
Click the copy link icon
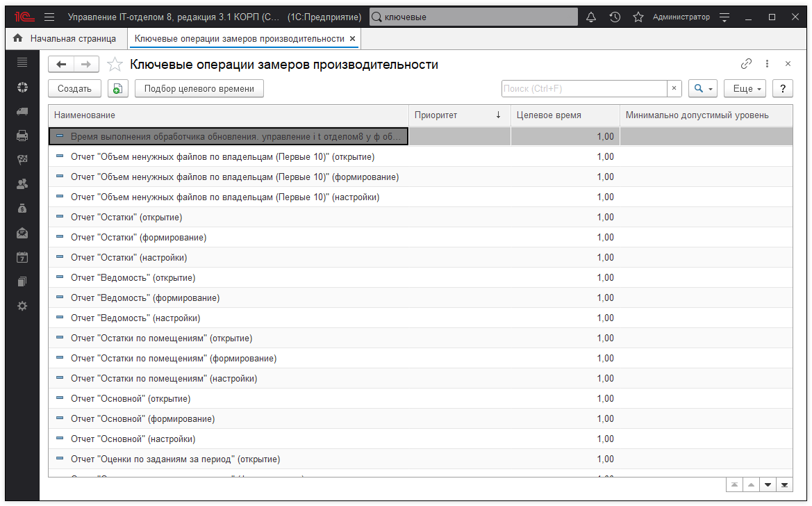coord(747,64)
